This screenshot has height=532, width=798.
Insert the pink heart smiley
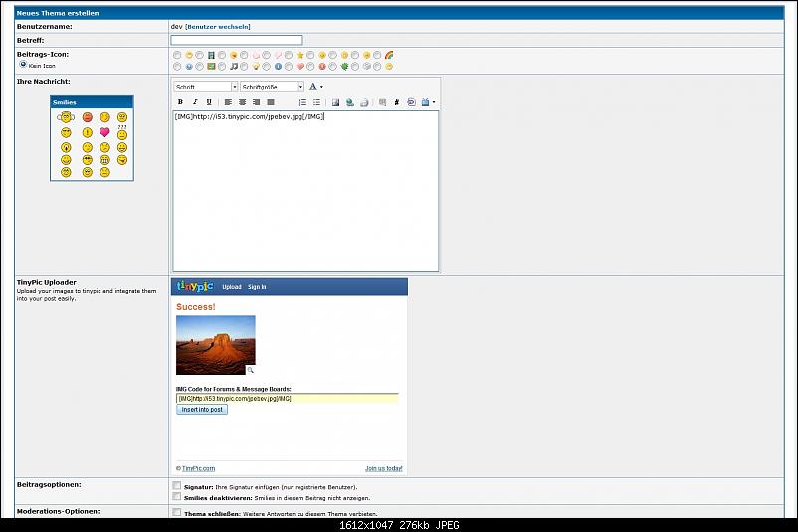click(103, 132)
